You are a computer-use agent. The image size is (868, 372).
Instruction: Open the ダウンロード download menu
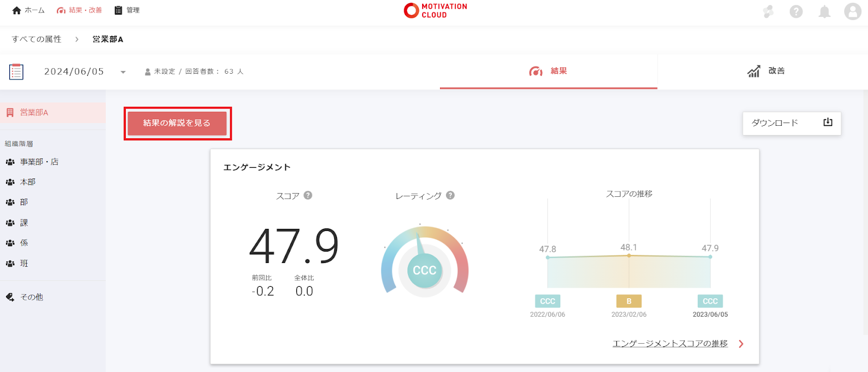click(x=792, y=123)
